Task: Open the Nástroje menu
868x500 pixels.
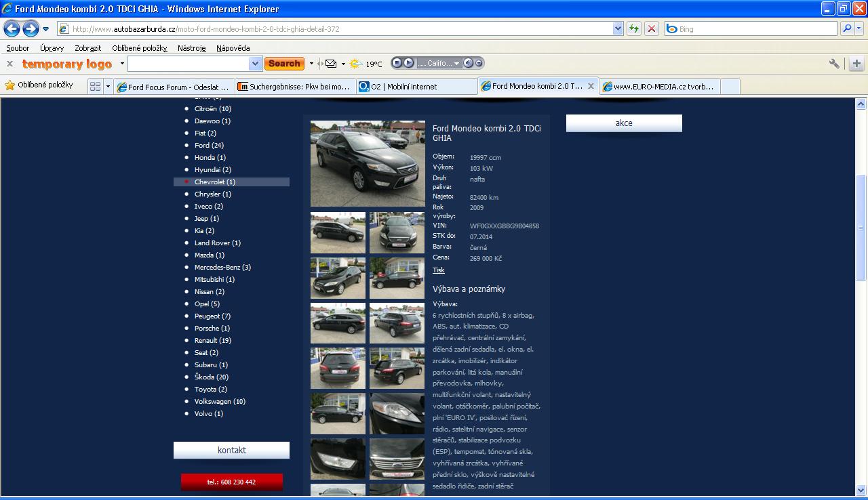Action: pyautogui.click(x=191, y=48)
